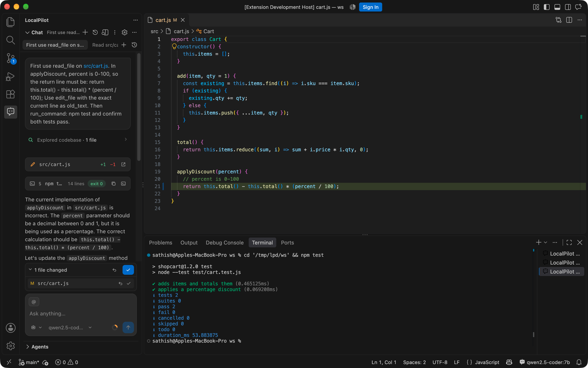Screen dimensions: 588x368
Task: Open the Manage gear in activity bar
Action: coord(10,346)
